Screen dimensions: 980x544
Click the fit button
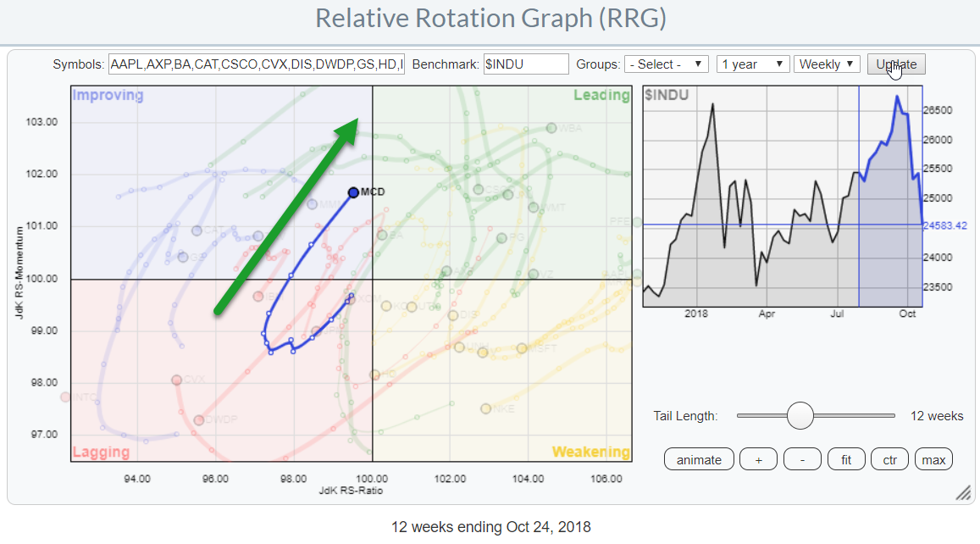(846, 459)
